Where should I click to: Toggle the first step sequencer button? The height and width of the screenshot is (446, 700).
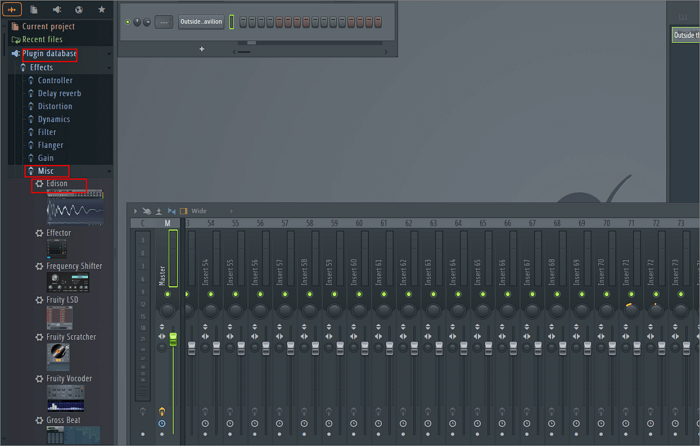(x=243, y=22)
